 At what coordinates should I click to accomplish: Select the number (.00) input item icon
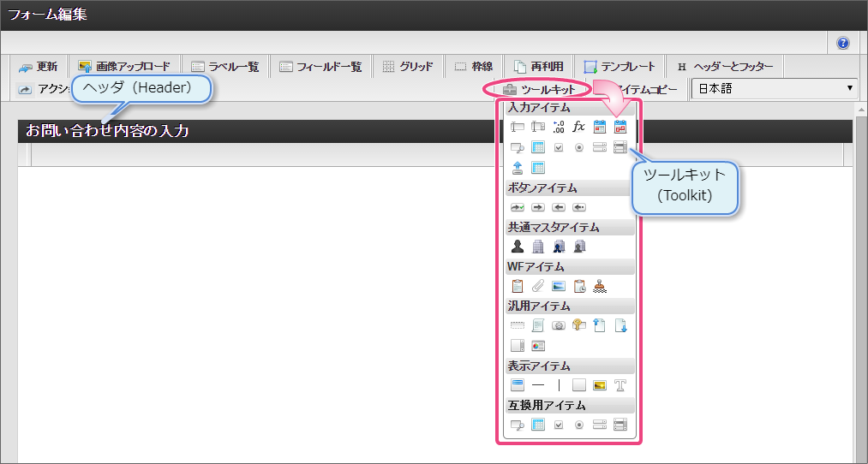559,128
